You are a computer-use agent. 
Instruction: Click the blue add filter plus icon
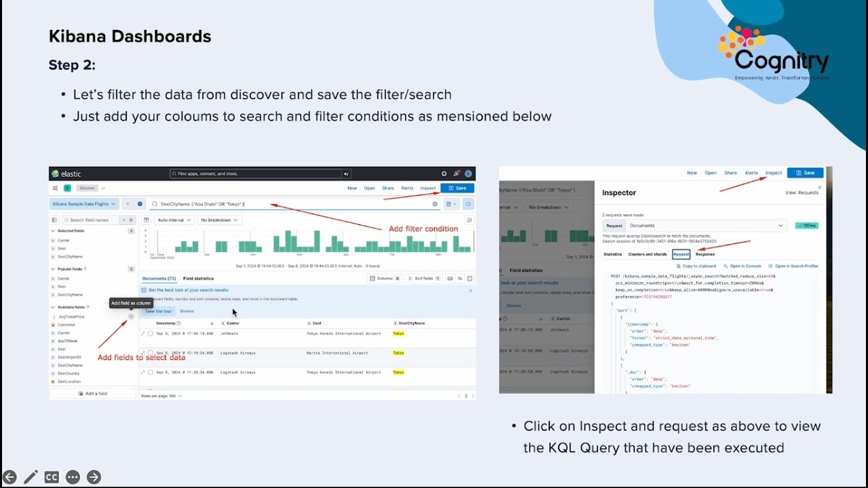pos(140,203)
